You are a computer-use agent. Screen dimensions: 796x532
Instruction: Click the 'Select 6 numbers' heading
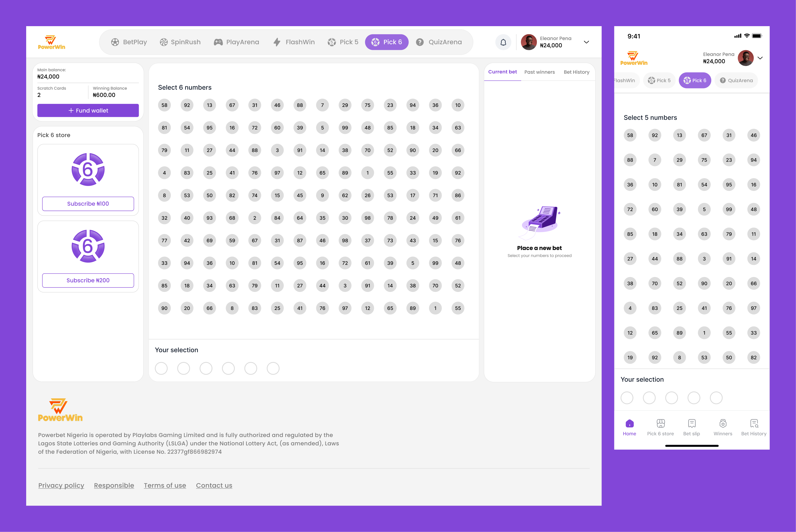pyautogui.click(x=185, y=88)
